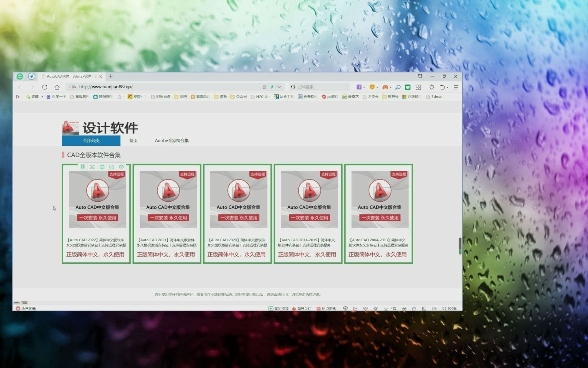Click the blue magnifier find icon
This screenshot has height=368, width=588.
(x=398, y=87)
